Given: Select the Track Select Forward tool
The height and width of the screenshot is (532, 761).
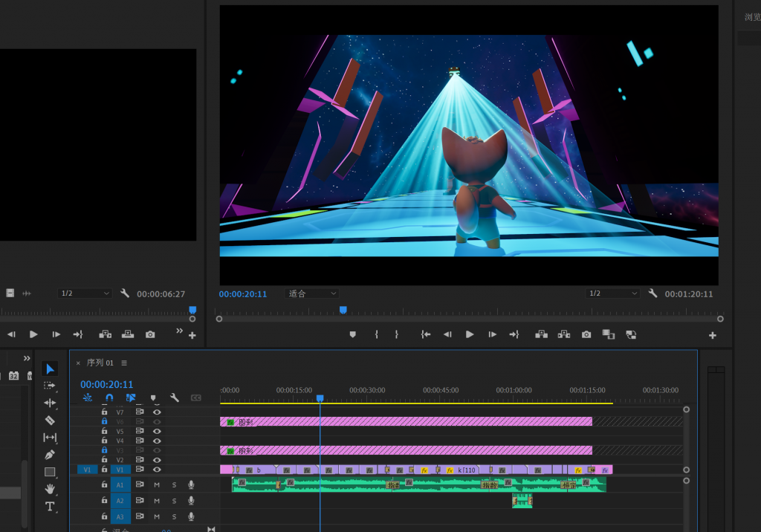Looking at the screenshot, I should pyautogui.click(x=50, y=386).
